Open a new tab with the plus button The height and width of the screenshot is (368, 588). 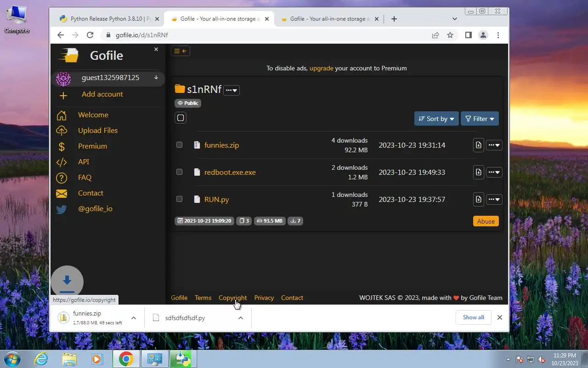[394, 19]
